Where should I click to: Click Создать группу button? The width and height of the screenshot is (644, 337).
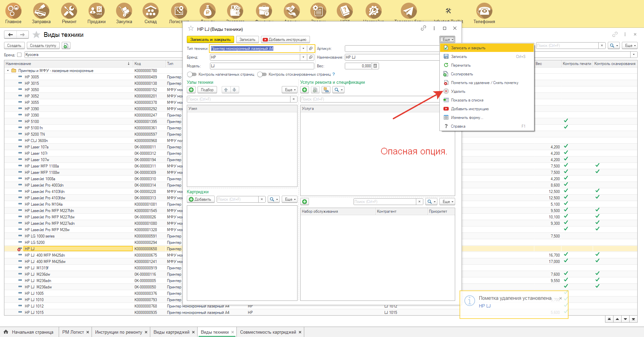(x=43, y=46)
